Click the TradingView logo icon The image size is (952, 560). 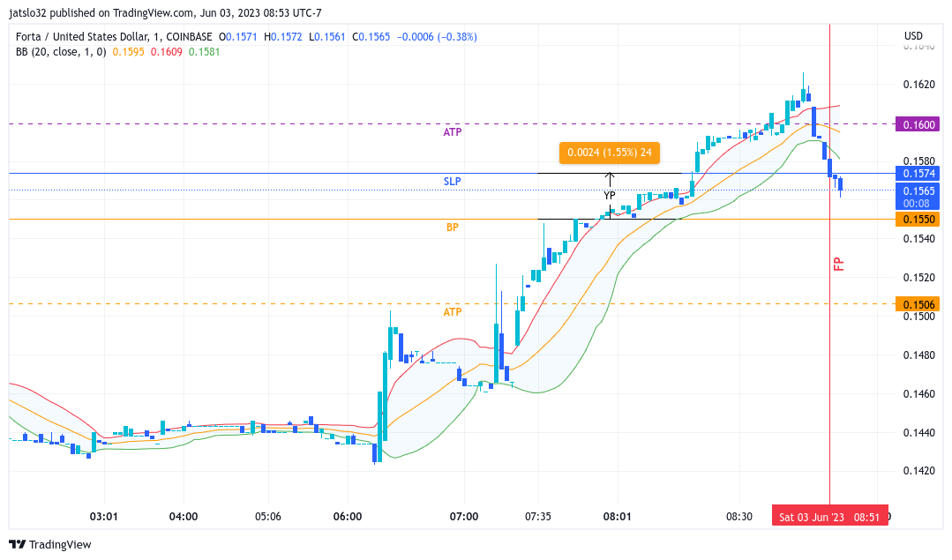point(17,544)
